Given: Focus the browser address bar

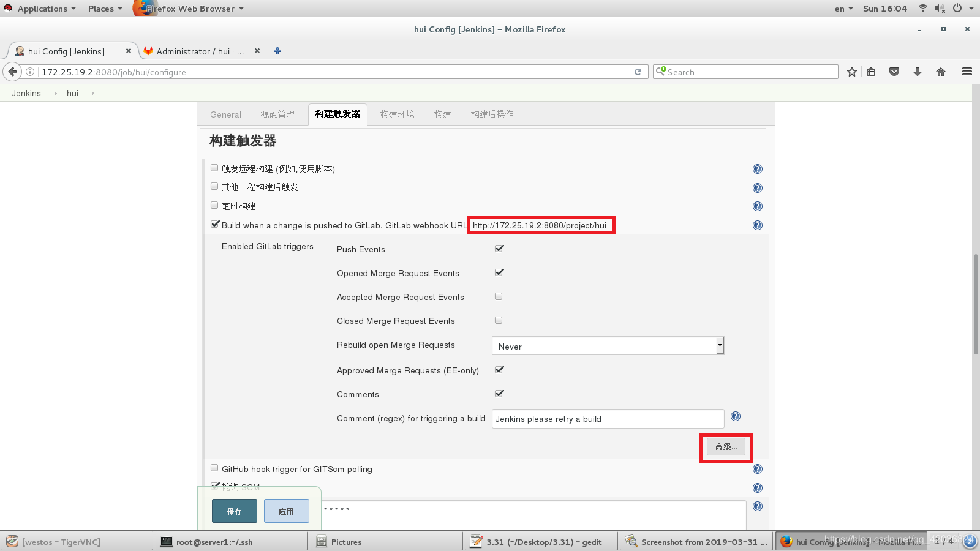Looking at the screenshot, I should point(334,72).
